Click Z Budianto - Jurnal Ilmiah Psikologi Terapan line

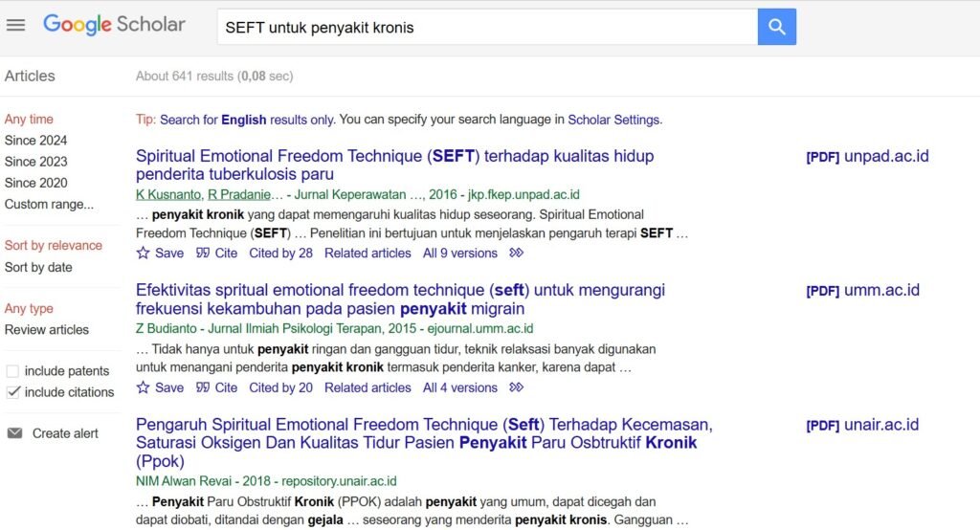click(x=334, y=329)
